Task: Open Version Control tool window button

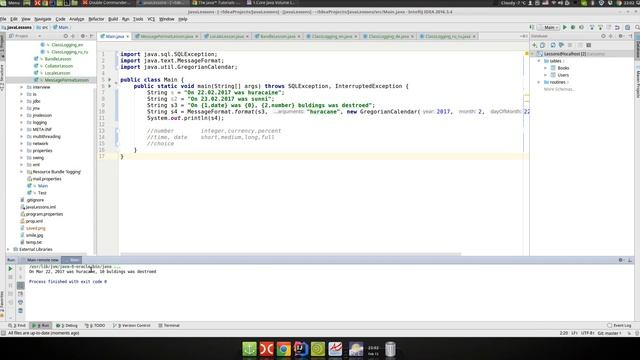Action: pos(132,326)
